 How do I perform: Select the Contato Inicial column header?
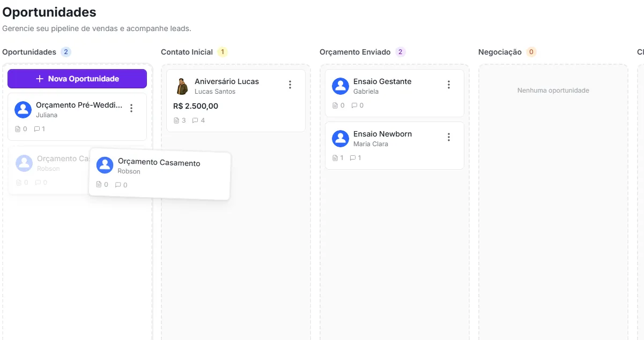coord(187,52)
